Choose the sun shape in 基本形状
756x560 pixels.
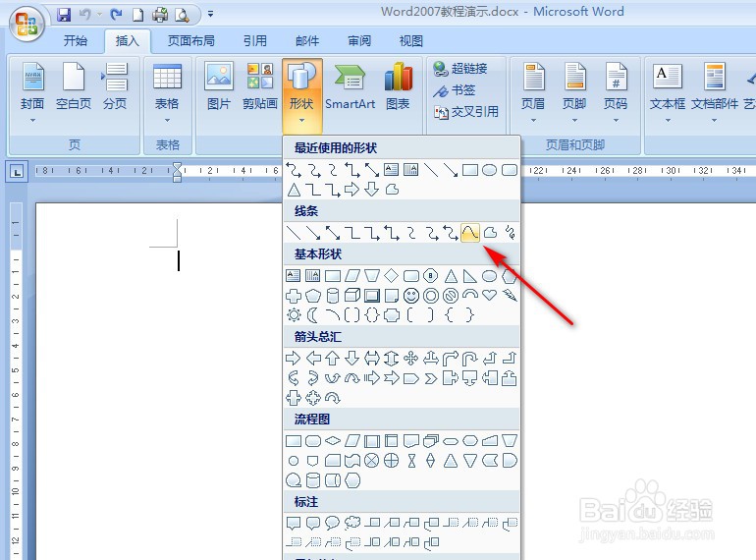tap(294, 315)
